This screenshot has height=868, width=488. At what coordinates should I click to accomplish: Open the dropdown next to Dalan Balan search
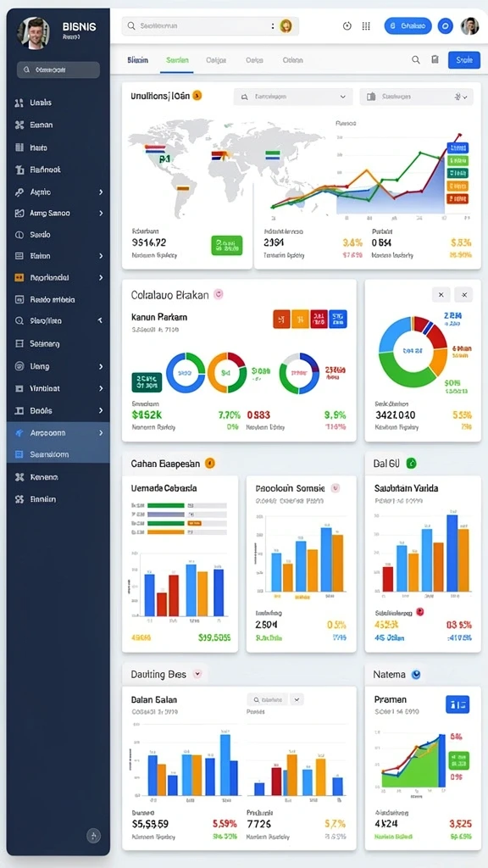coord(297,699)
